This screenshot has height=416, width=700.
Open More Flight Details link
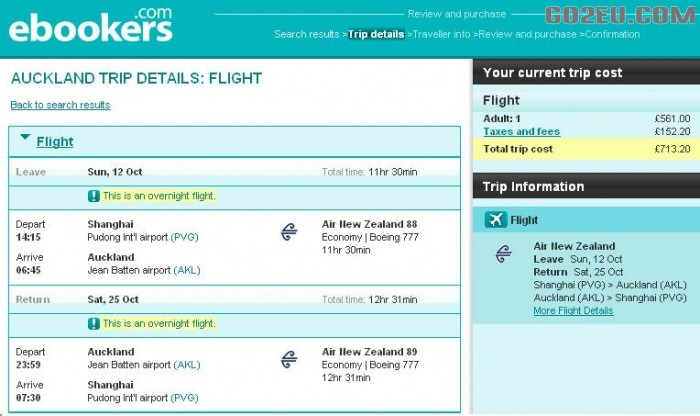click(573, 311)
